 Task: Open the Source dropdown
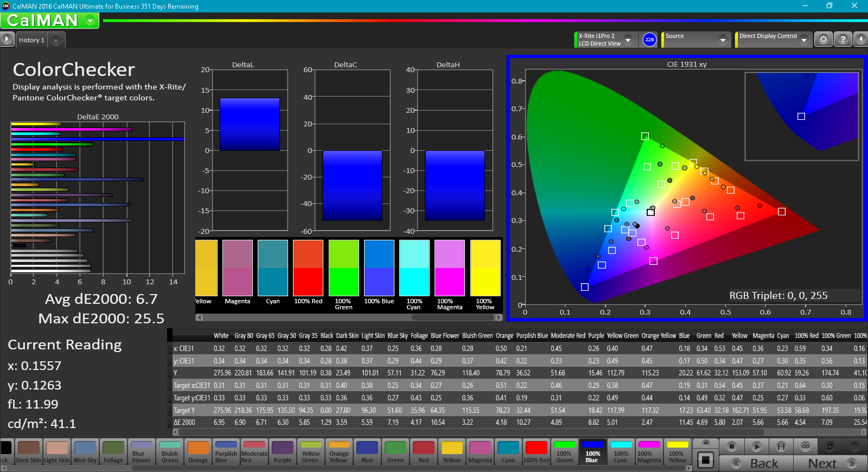(x=722, y=40)
